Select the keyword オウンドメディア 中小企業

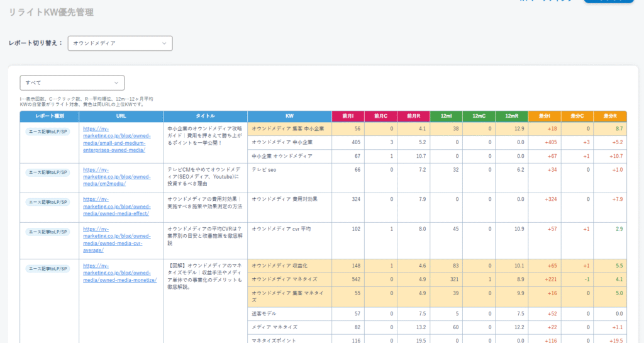pos(282,142)
